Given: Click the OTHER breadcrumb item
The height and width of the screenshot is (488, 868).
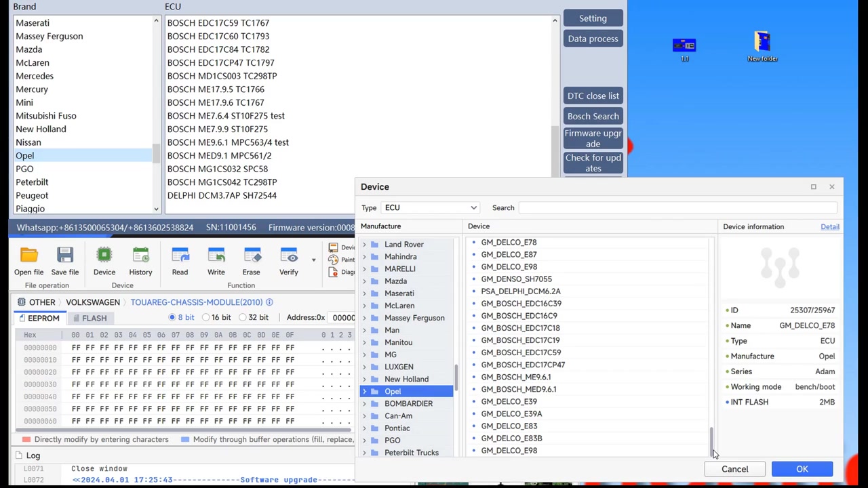Looking at the screenshot, I should [x=37, y=302].
